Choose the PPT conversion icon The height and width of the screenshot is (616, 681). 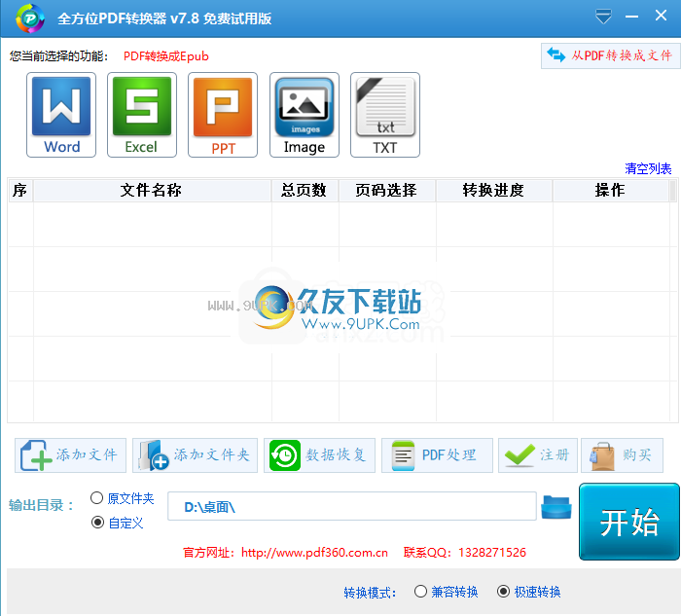(x=223, y=115)
